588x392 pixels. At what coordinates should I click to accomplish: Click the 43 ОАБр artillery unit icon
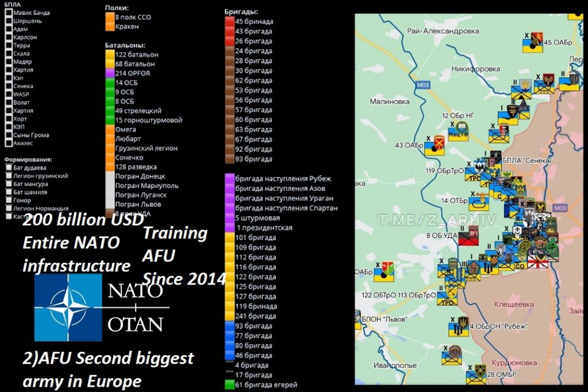tap(434, 145)
